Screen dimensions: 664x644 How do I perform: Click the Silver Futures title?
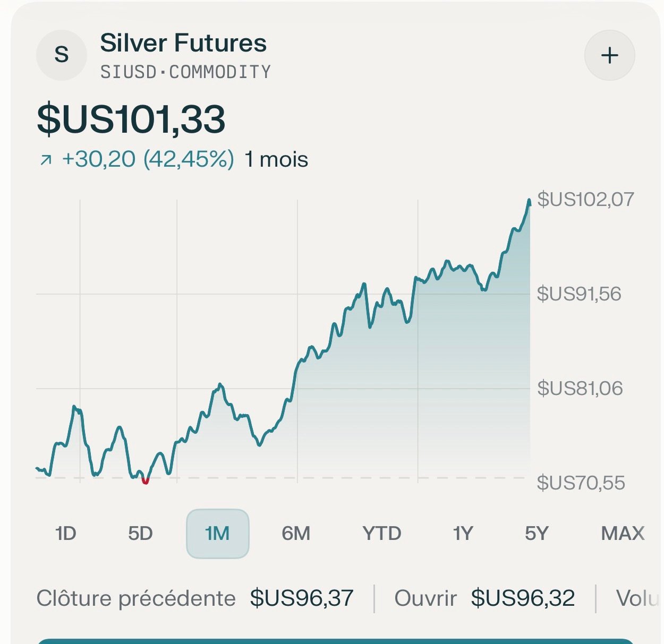pos(183,43)
